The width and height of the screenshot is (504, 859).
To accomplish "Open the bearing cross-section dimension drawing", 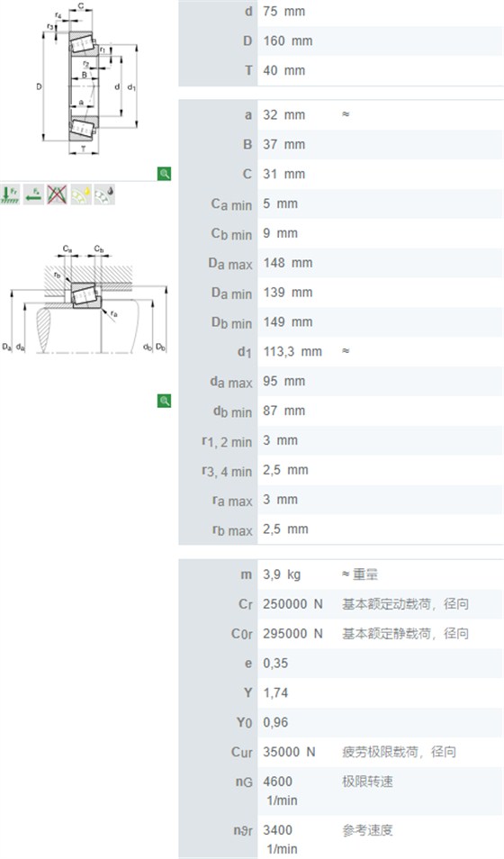I will coord(87,78).
